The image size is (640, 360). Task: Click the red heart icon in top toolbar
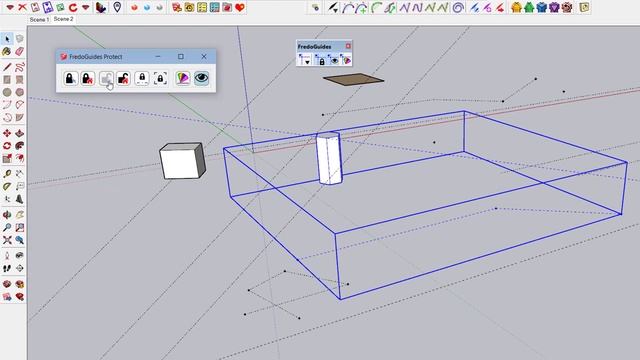tap(240, 7)
